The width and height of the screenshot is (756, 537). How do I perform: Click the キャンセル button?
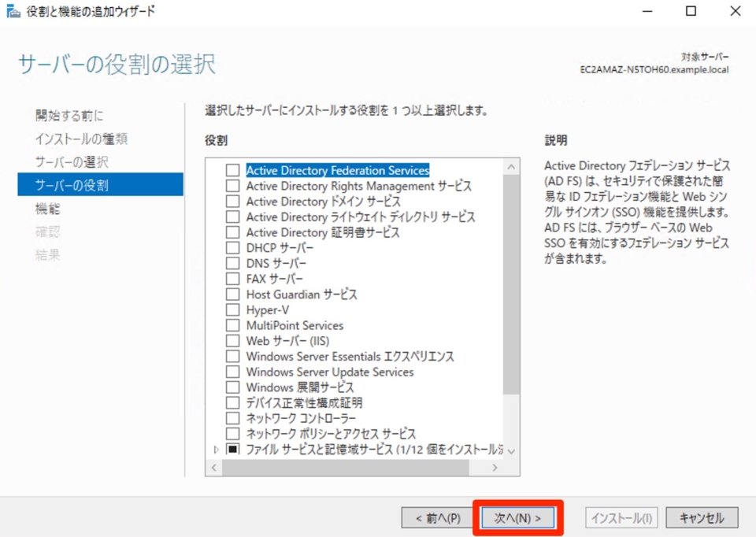702,518
